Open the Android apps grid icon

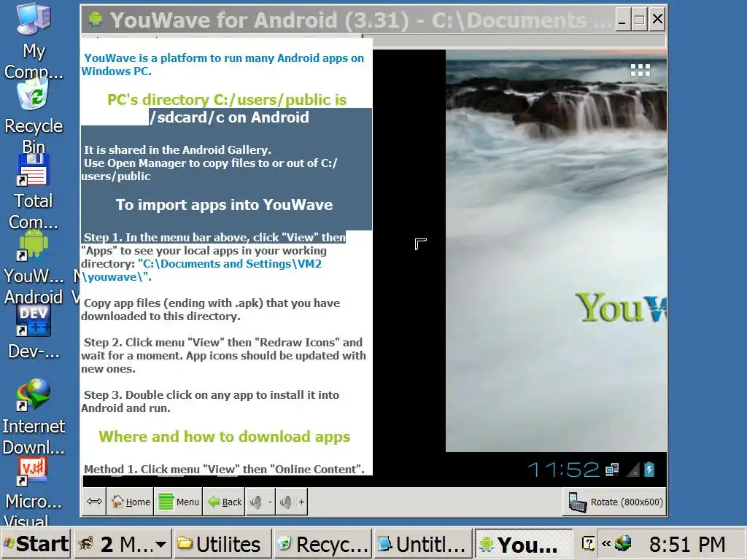point(640,70)
